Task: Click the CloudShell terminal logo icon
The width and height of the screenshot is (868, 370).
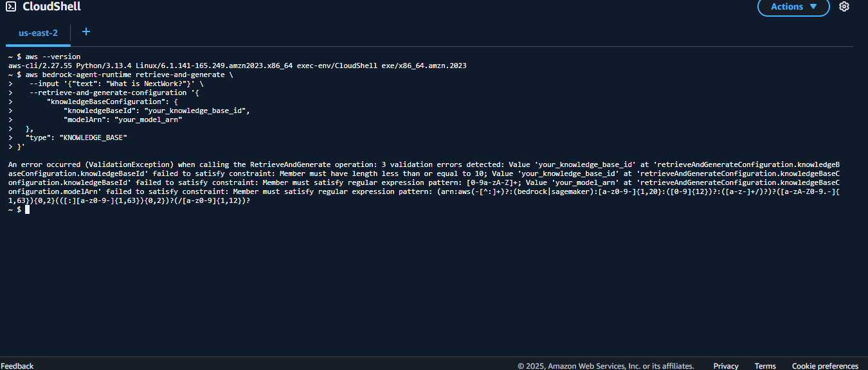Action: tap(11, 6)
